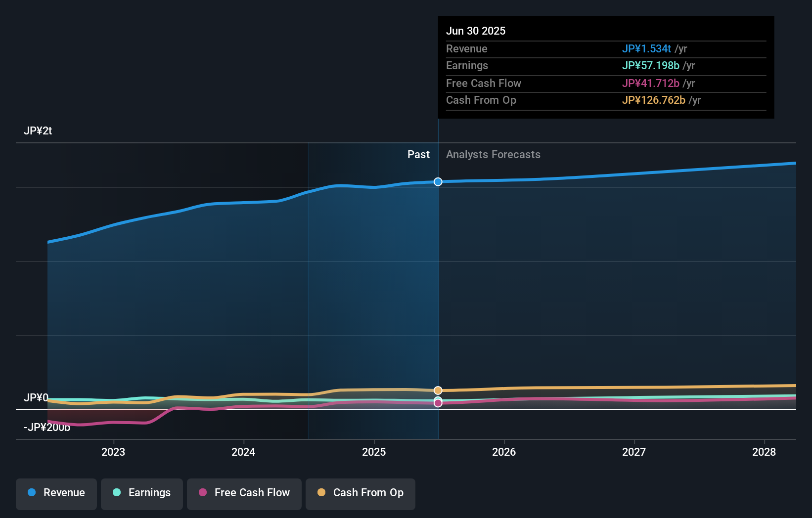Click the pink dot in Free Cash Flow legend
The height and width of the screenshot is (518, 812).
click(204, 493)
